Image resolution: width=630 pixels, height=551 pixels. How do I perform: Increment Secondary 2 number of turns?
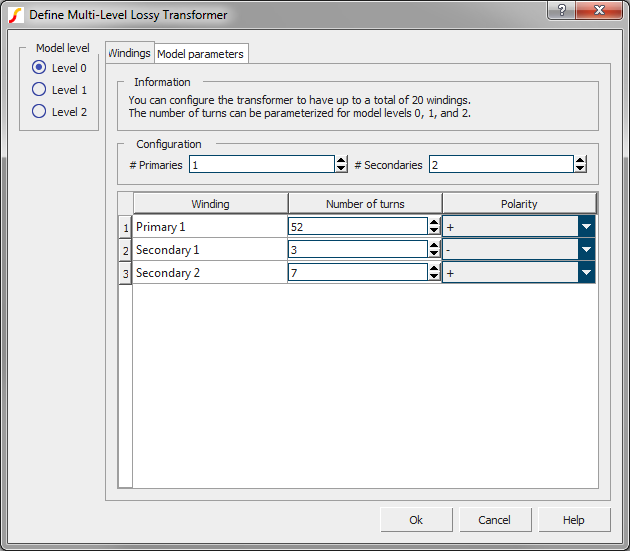[434, 267]
